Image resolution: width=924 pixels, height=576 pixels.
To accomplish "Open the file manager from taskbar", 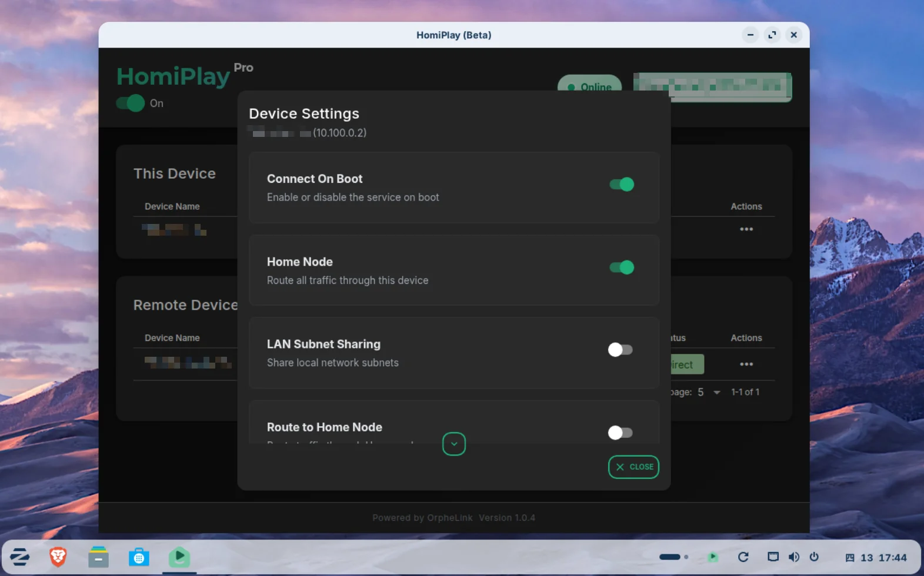I will (x=98, y=557).
